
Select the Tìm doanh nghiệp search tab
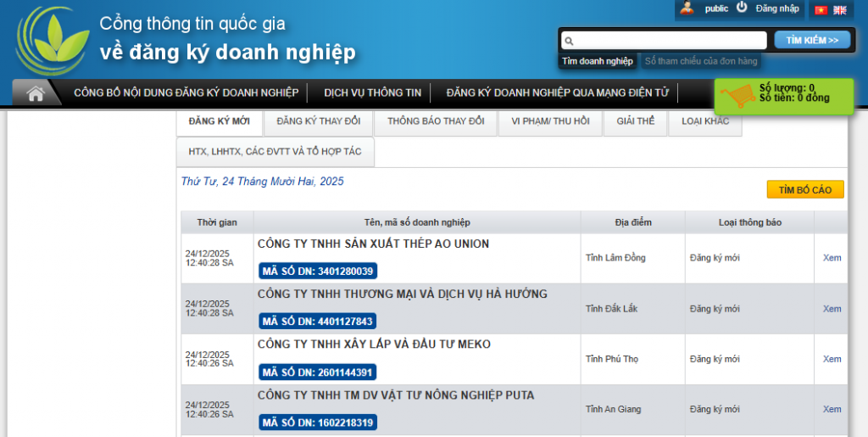597,61
